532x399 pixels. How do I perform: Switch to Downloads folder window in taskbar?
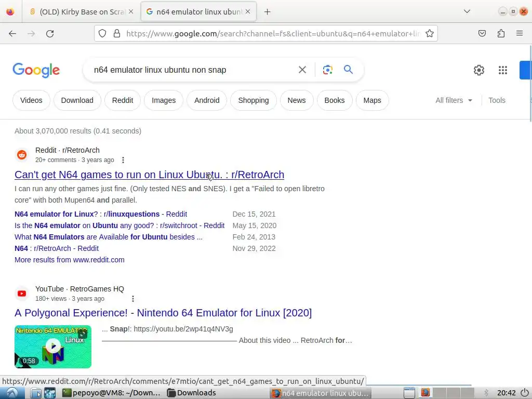click(x=192, y=393)
